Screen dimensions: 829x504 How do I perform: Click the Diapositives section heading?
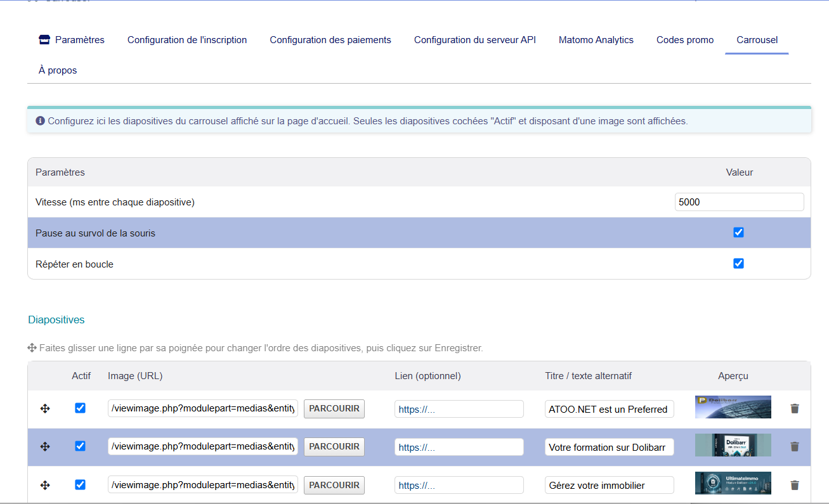(56, 320)
